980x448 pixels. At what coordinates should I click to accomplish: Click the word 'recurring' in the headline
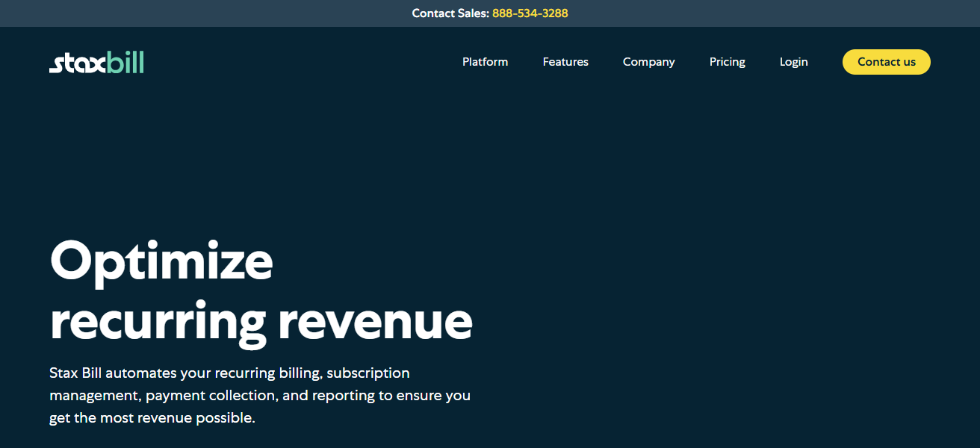tap(158, 320)
